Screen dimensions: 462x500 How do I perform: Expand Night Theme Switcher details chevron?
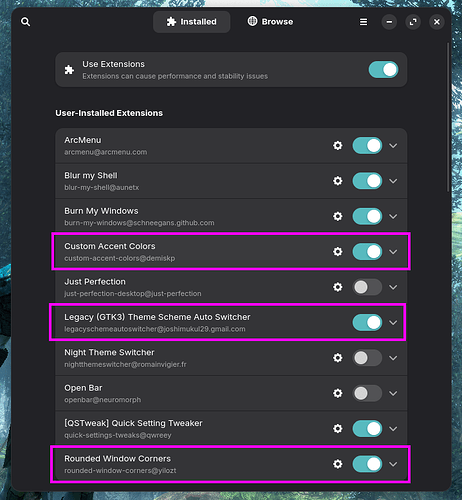[x=393, y=358]
